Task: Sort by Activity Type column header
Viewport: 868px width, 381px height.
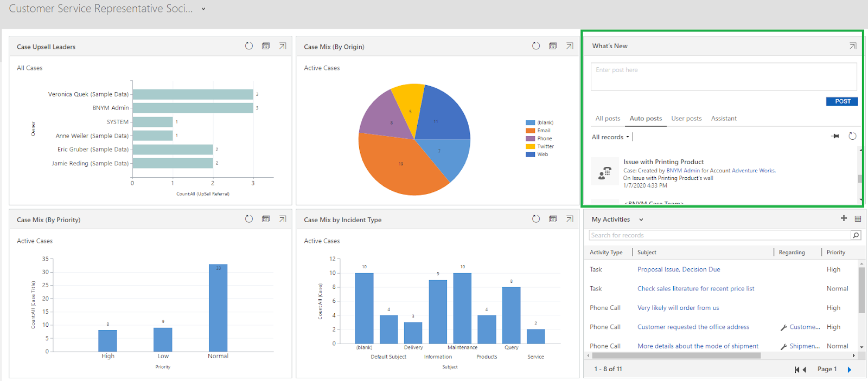Action: pyautogui.click(x=606, y=252)
